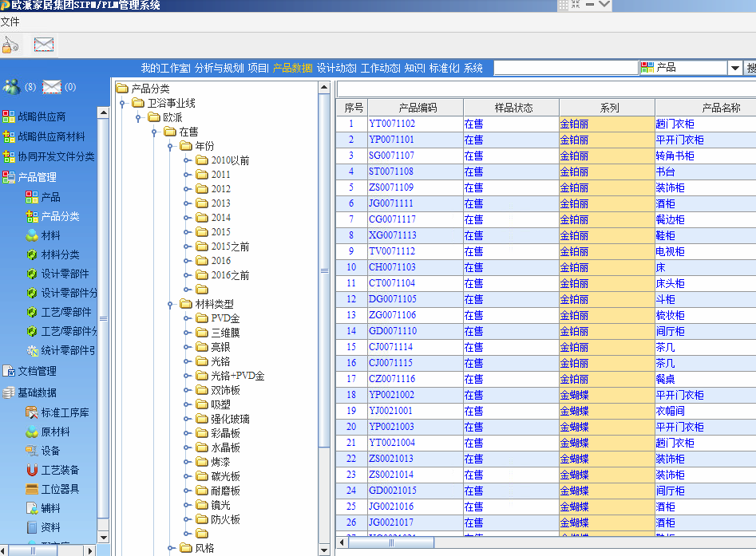Screen dimensions: 756x556
Task: Click the 工艺装备 magnet icon
Action: coord(32,470)
